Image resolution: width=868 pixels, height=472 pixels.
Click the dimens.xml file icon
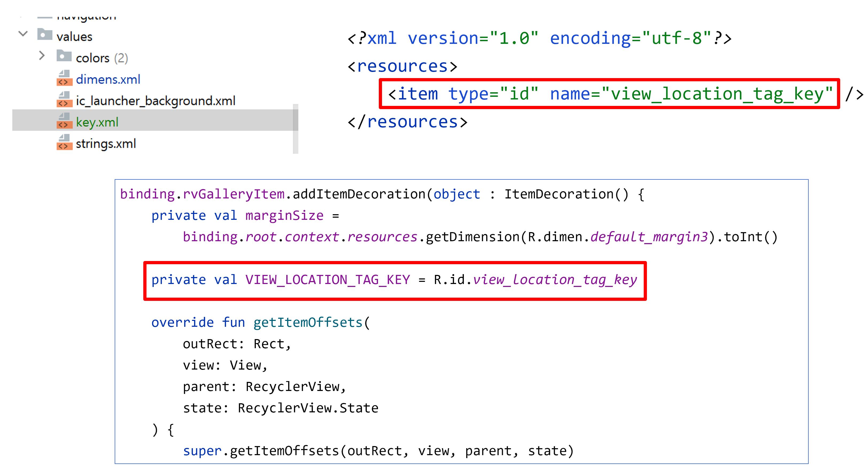[64, 78]
